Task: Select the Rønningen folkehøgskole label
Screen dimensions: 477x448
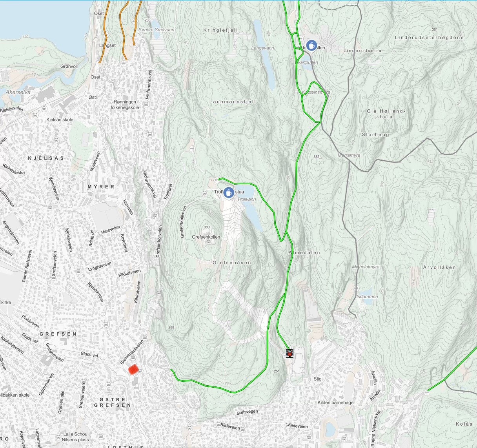Action: click(x=125, y=104)
